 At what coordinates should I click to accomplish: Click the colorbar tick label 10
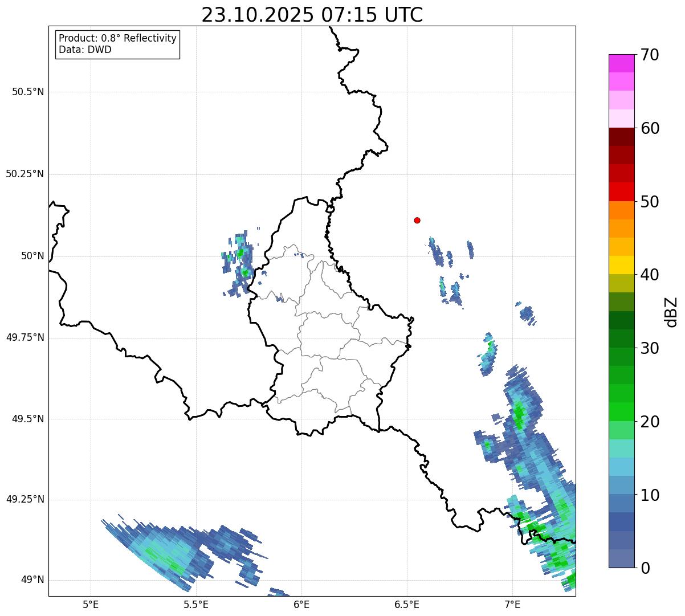[x=650, y=495]
